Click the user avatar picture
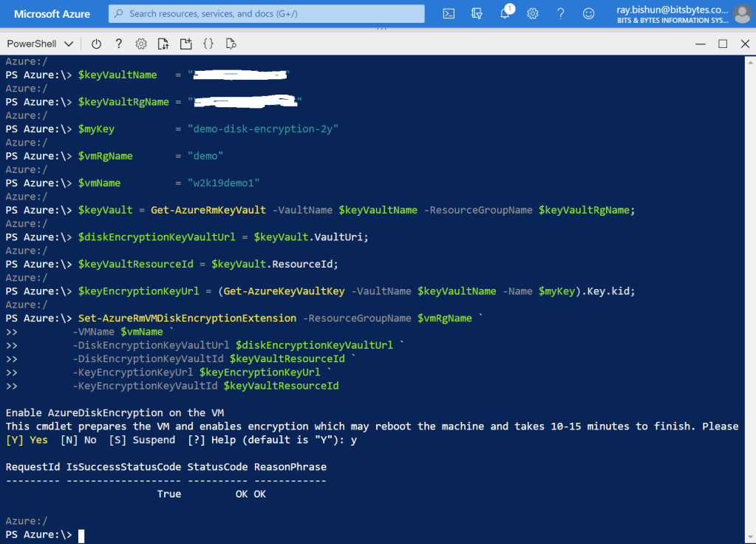 741,13
